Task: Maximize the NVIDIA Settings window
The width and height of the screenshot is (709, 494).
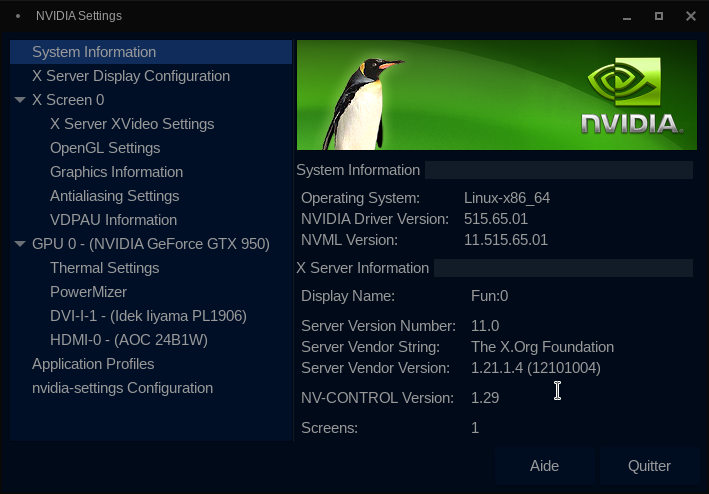Action: click(x=659, y=16)
